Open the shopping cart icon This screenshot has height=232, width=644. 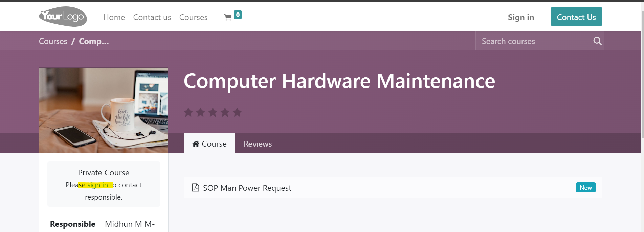(228, 18)
